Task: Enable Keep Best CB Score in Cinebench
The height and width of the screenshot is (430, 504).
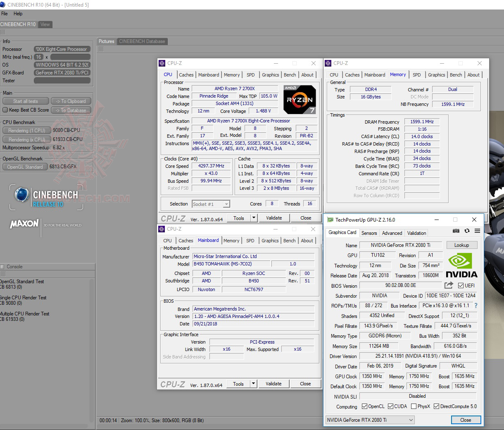Action: 5,110
